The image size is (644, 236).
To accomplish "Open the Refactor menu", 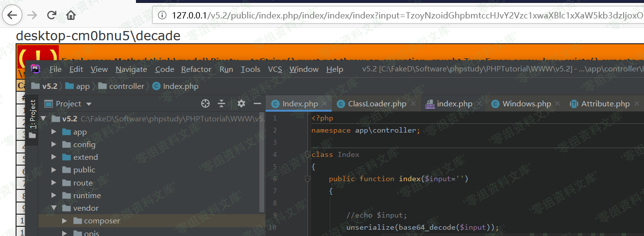I will coord(196,69).
